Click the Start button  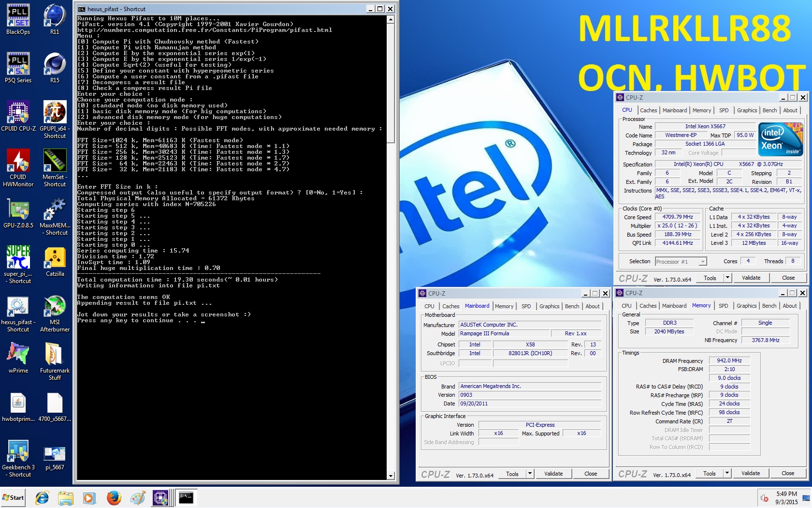coord(13,497)
